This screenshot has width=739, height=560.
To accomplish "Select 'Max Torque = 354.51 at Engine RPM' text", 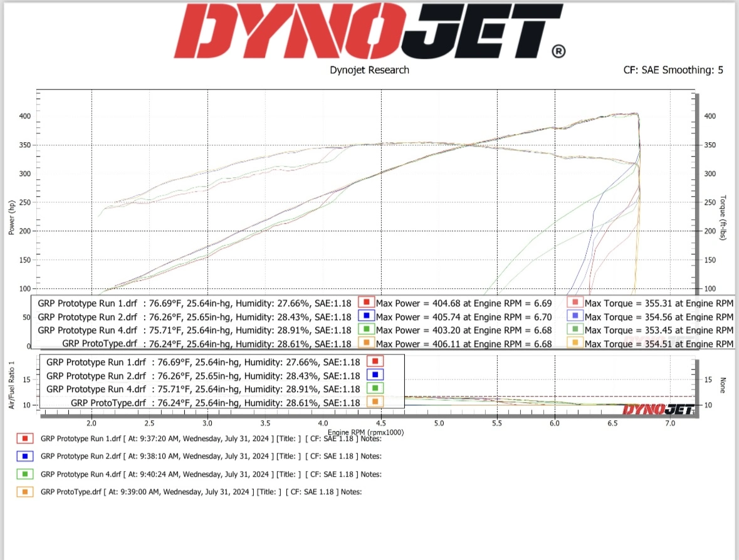I will pyautogui.click(x=659, y=344).
